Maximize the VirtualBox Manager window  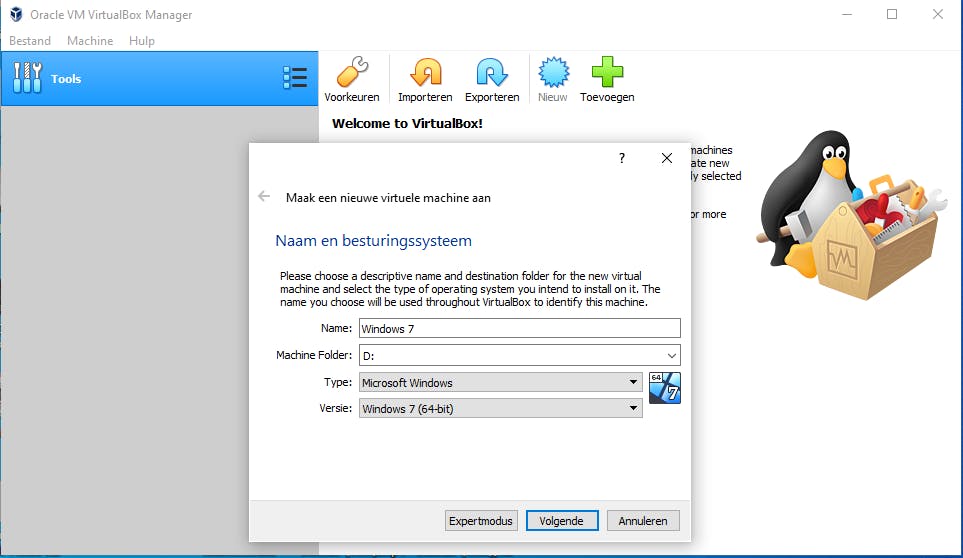coord(892,14)
